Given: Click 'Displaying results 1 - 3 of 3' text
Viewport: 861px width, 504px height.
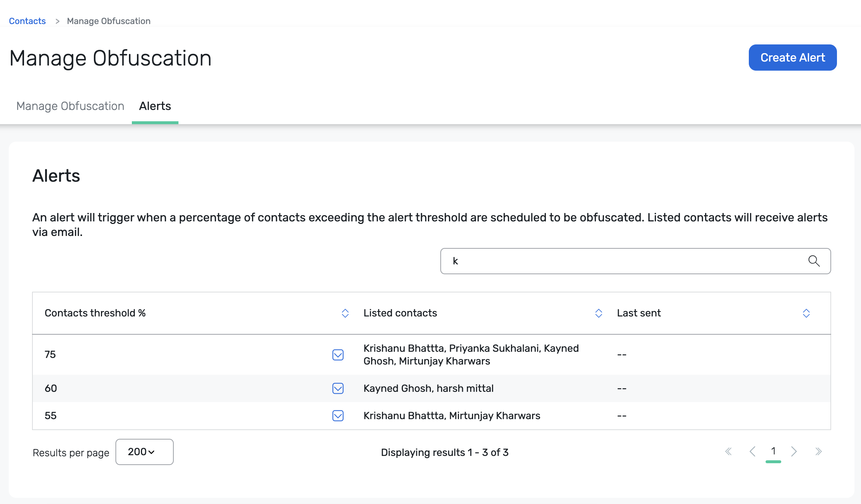Looking at the screenshot, I should [x=445, y=452].
